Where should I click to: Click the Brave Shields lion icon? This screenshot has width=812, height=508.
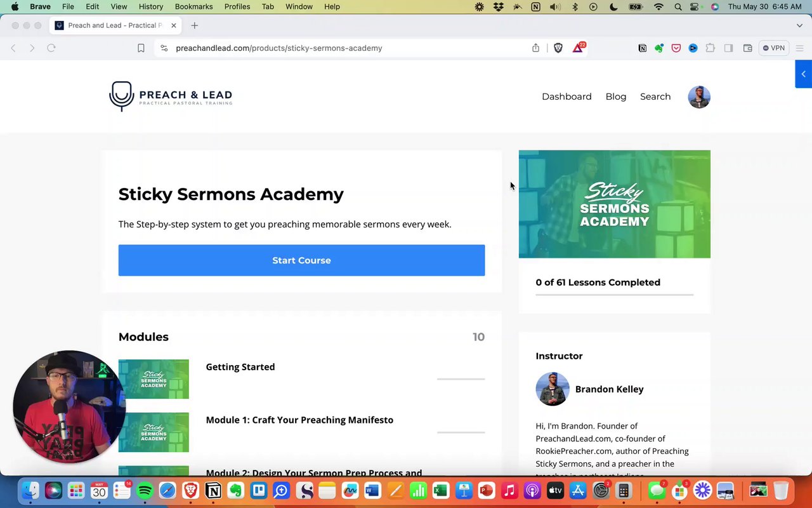(x=558, y=48)
